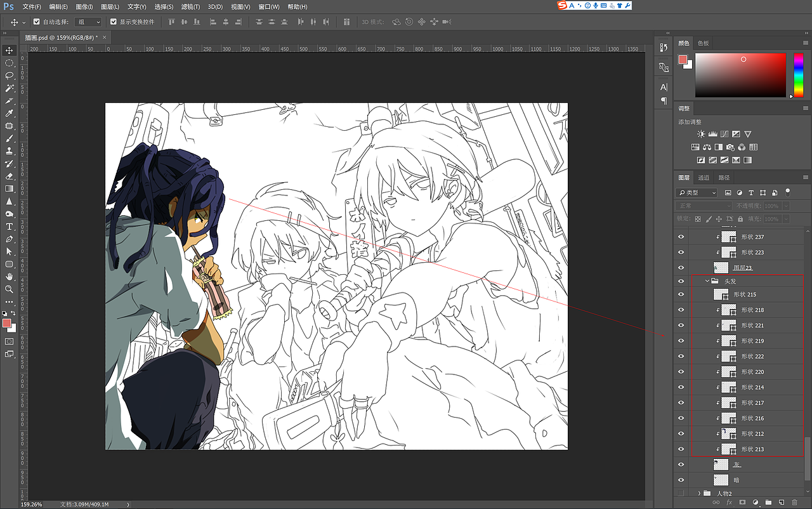Open the 不透明度 opacity dropdown arrow
Viewport: 812px width, 509px height.
click(786, 206)
